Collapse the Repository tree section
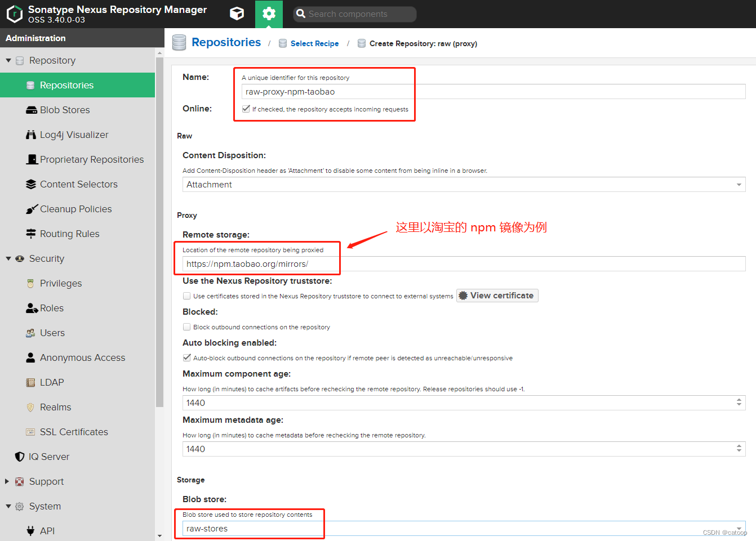The width and height of the screenshot is (756, 541). pos(8,60)
